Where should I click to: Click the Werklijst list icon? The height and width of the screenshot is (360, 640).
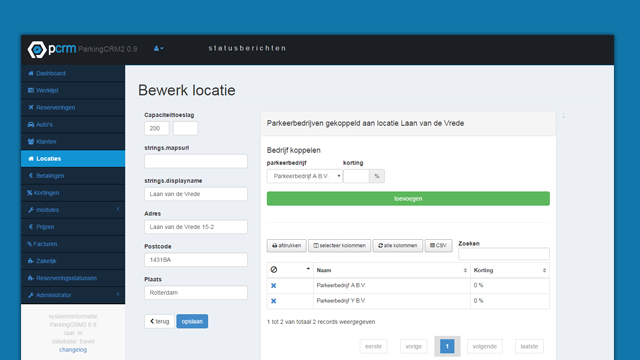(31, 90)
